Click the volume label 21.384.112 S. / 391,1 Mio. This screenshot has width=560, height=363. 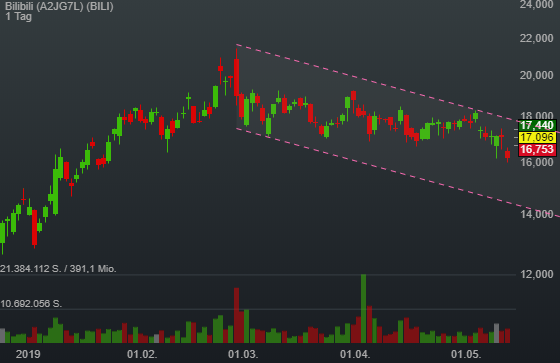click(58, 269)
